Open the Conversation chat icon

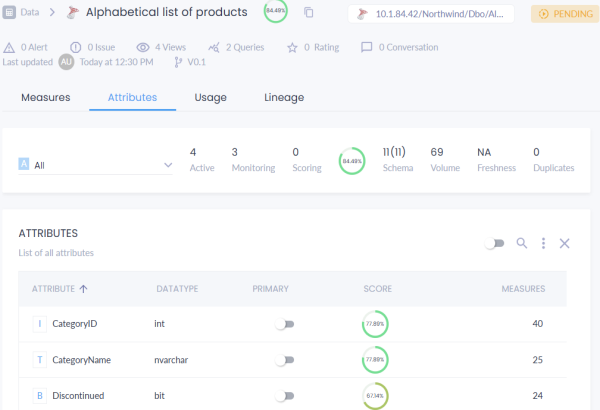(x=367, y=47)
